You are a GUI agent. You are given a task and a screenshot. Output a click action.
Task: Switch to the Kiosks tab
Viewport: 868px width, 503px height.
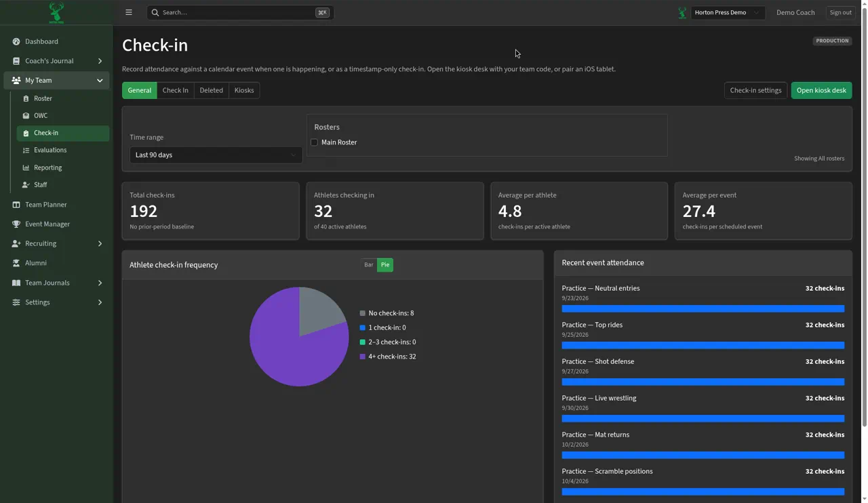(x=244, y=90)
